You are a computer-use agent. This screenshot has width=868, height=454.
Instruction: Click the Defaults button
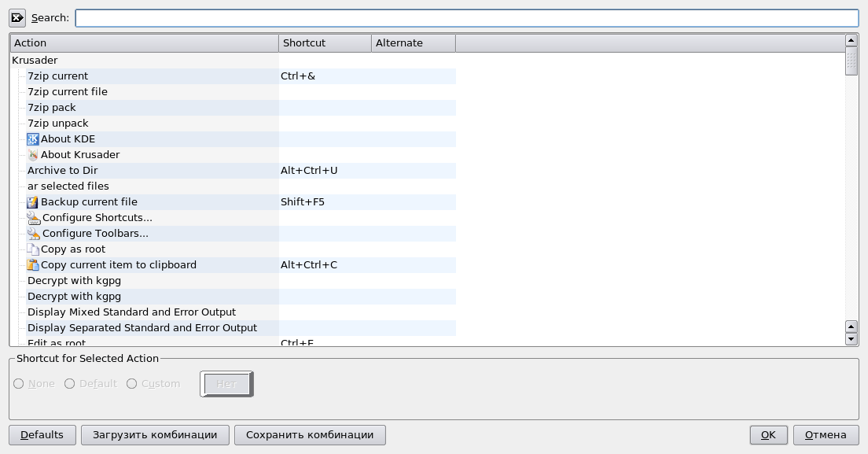coord(42,434)
